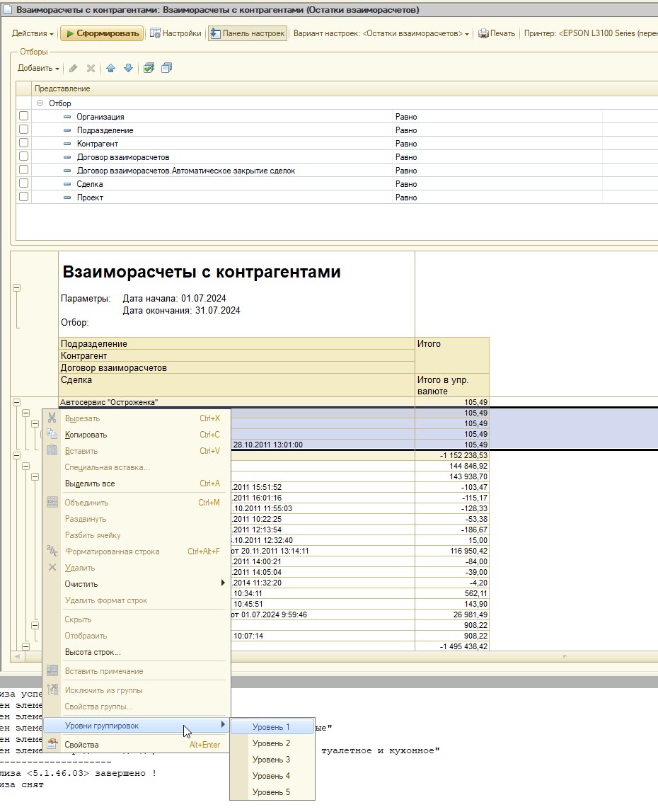Click the 116 950,42 total cell
Viewport: 658px width, 812px height.
pos(452,551)
